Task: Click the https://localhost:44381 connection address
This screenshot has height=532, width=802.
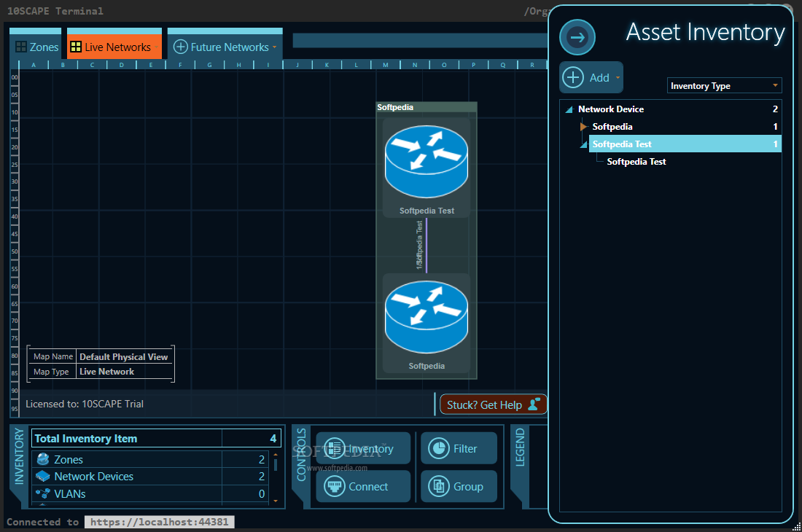Action: click(160, 522)
